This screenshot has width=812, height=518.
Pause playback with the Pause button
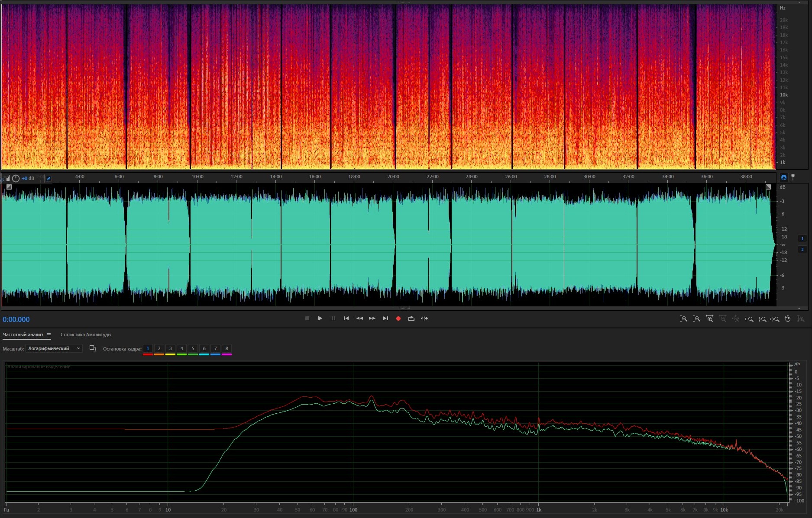click(x=333, y=319)
